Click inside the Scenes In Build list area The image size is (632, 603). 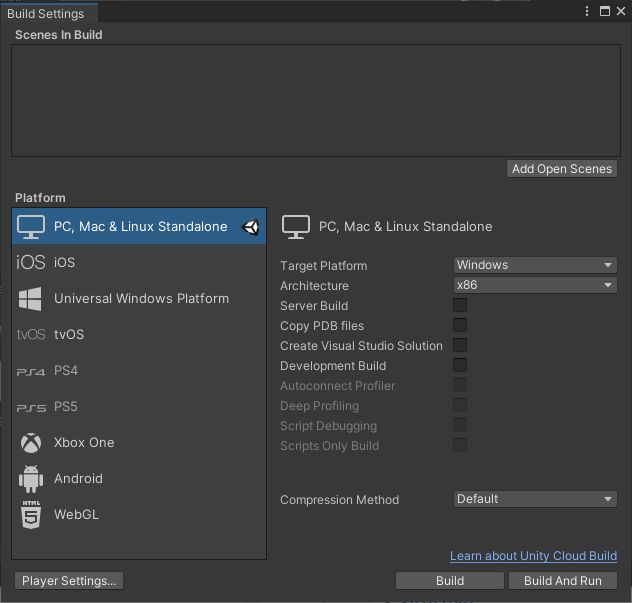pos(316,100)
